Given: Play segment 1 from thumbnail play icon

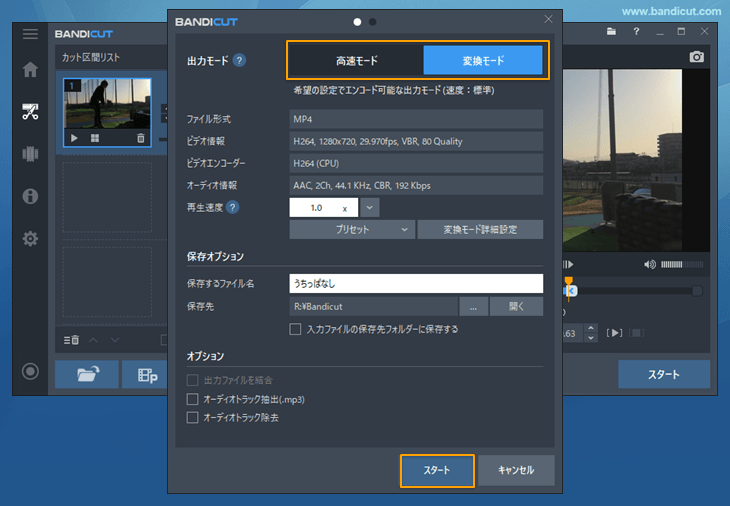Looking at the screenshot, I should [74, 138].
